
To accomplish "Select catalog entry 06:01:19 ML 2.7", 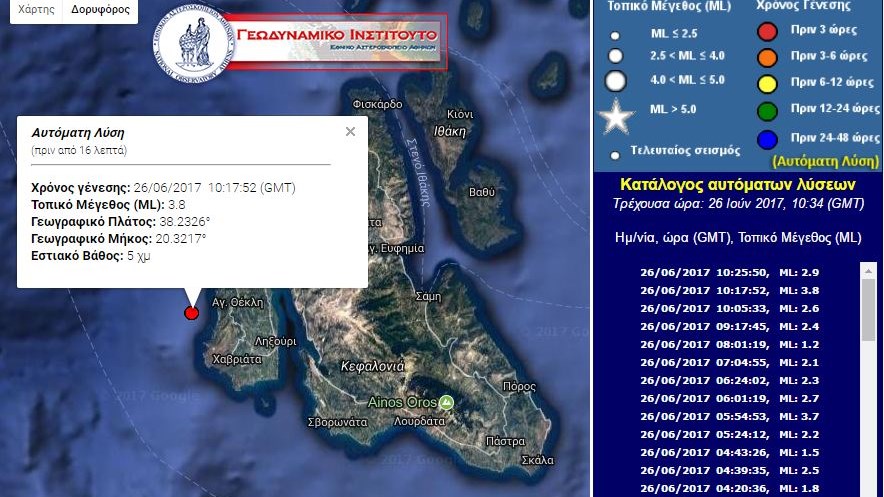I will [730, 399].
